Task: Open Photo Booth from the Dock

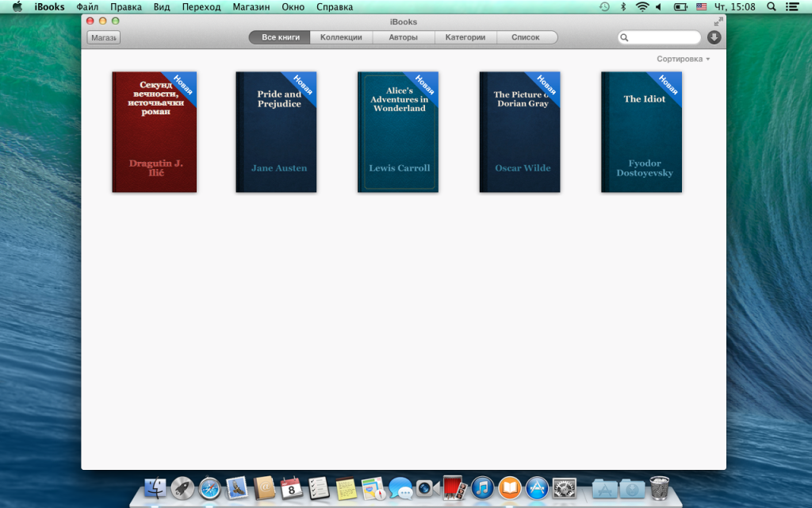Action: pos(454,487)
